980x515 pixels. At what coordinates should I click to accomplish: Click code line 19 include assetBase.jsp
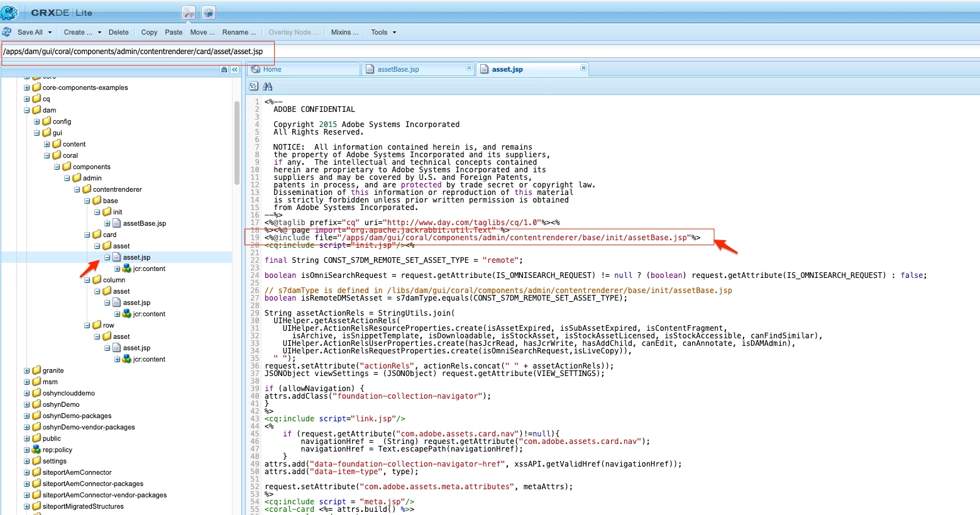[x=482, y=238]
